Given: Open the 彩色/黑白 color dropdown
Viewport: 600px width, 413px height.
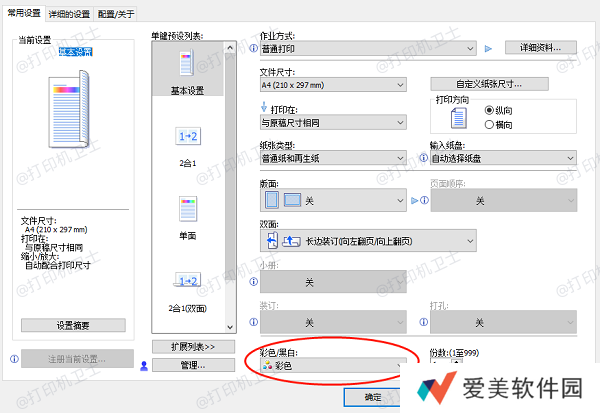Looking at the screenshot, I should pyautogui.click(x=333, y=366).
